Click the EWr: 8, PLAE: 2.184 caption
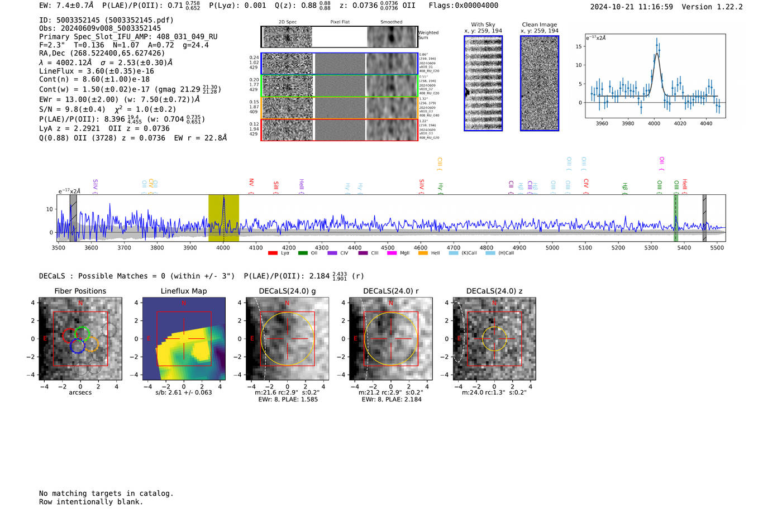782x532 pixels. pos(392,400)
